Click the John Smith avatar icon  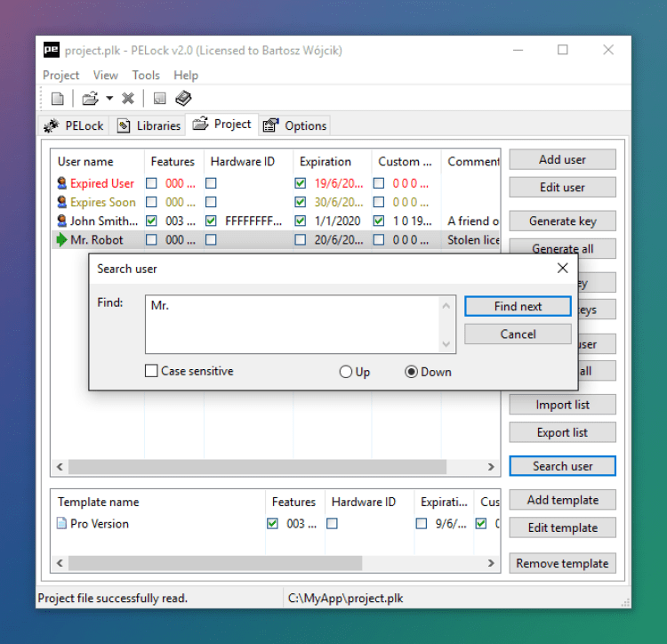point(61,221)
